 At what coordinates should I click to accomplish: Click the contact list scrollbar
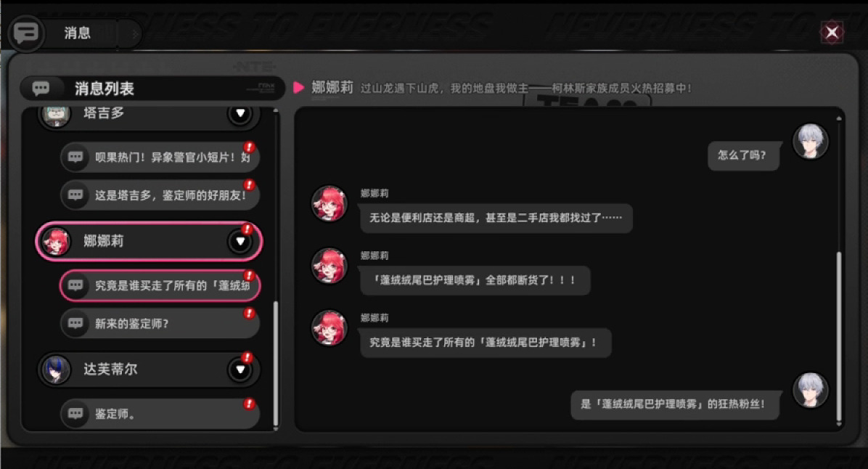[x=276, y=363]
